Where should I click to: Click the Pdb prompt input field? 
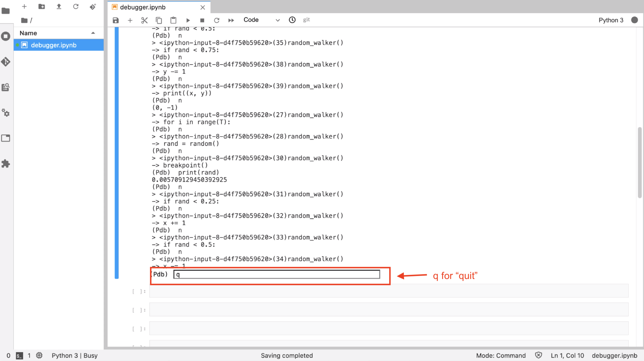click(276, 274)
